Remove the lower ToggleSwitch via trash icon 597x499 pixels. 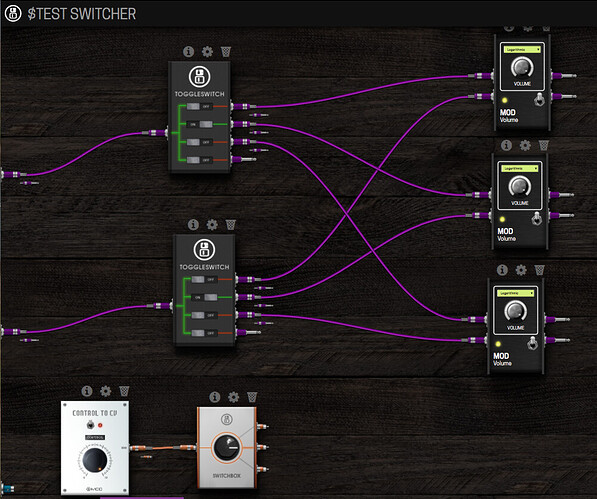231,225
